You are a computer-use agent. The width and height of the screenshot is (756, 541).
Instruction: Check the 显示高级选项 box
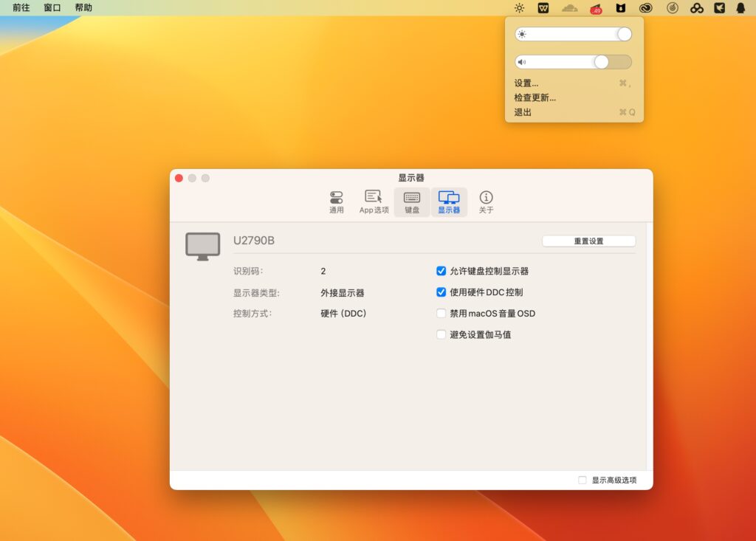(582, 480)
